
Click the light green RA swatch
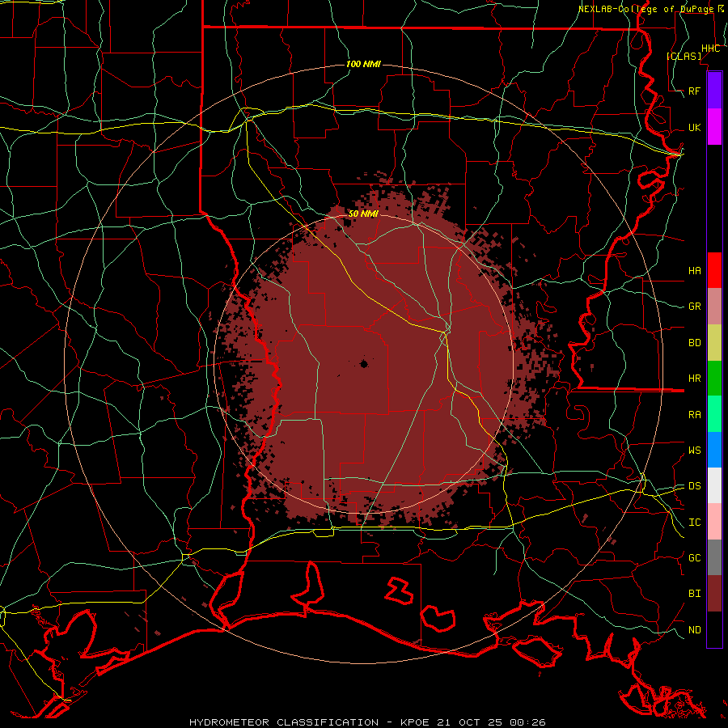(714, 414)
